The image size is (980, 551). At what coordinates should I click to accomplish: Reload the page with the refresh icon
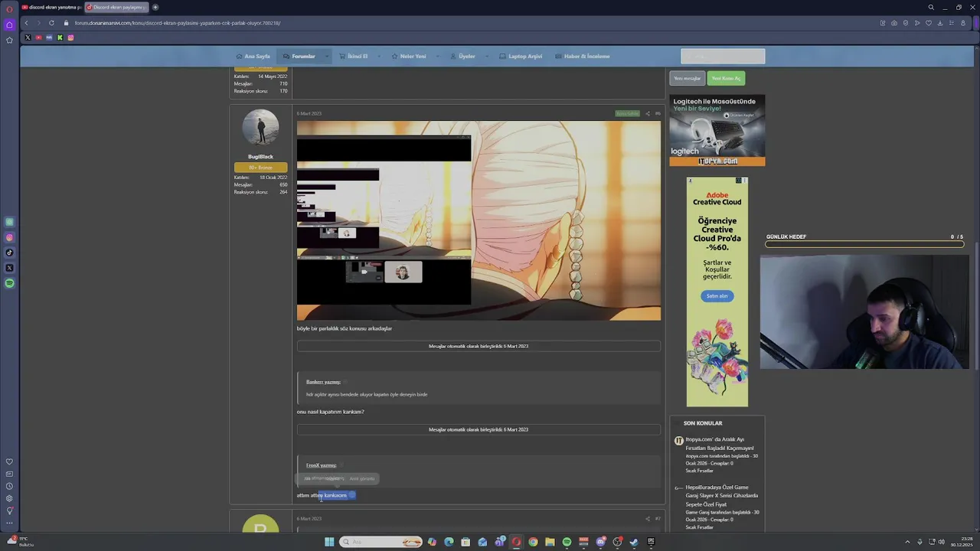[x=51, y=23]
